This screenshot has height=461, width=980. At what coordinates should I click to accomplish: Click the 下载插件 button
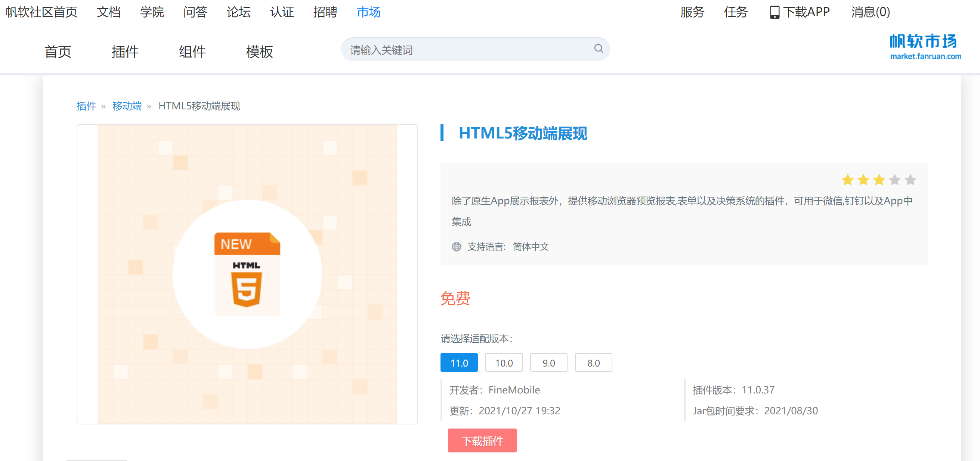point(482,440)
